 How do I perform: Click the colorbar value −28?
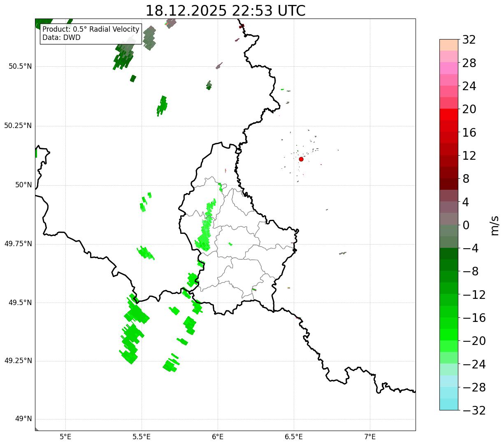(x=474, y=387)
